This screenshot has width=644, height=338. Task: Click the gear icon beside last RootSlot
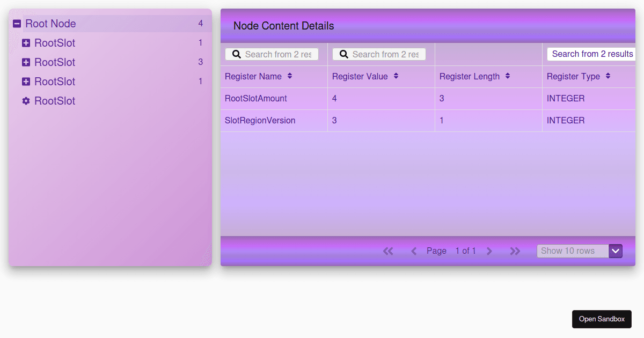click(x=26, y=101)
